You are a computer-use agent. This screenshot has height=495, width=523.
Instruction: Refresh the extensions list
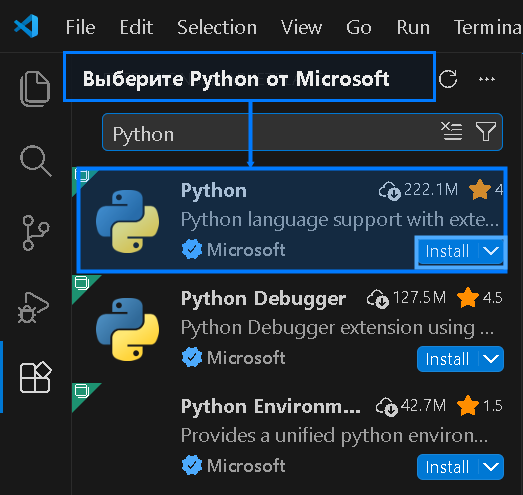click(x=448, y=79)
